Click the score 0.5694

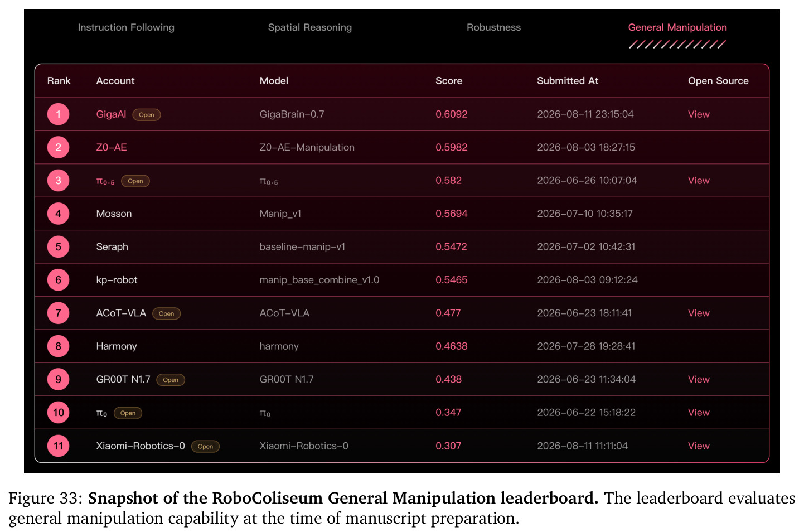click(452, 214)
